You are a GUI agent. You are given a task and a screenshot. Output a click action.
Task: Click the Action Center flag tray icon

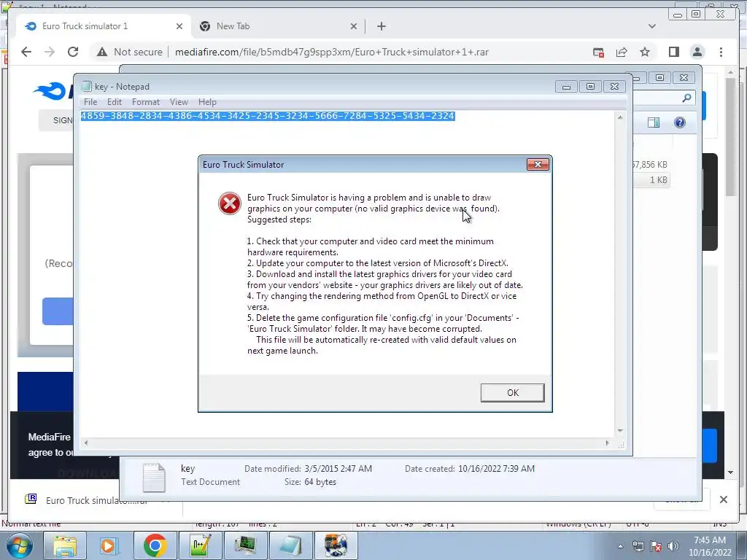coord(656,546)
